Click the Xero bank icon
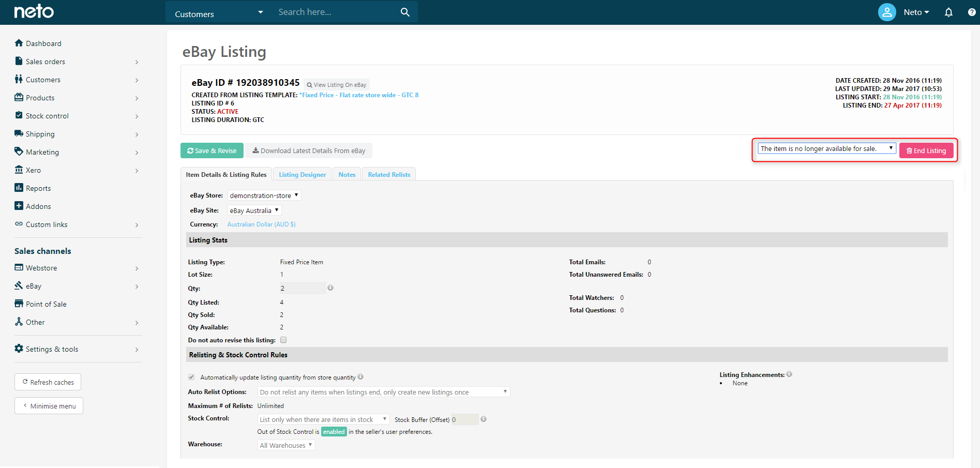980x468 pixels. 19,170
